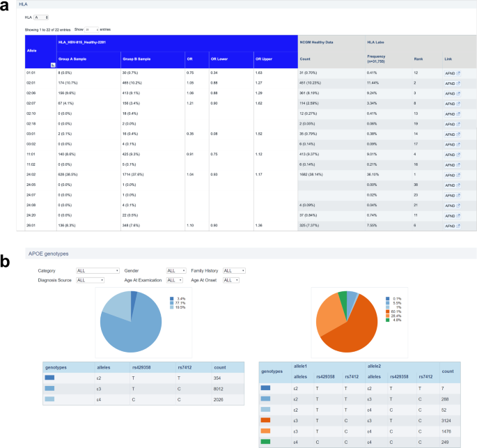The image size is (477, 448).
Task: Click external-link icon in 11:01 row
Action: [x=458, y=155]
